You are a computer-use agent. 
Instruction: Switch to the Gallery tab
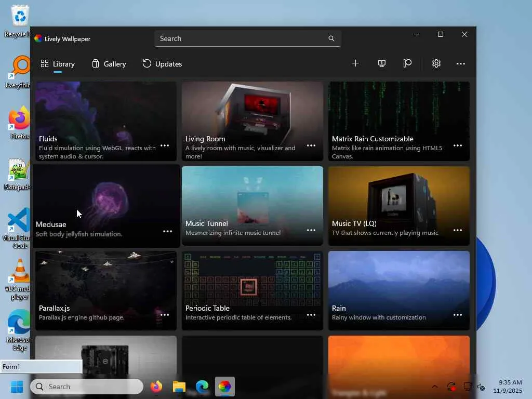[109, 64]
